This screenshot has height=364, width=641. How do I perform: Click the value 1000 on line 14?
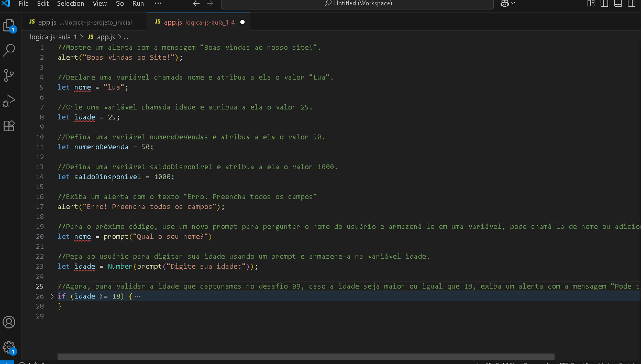(162, 177)
